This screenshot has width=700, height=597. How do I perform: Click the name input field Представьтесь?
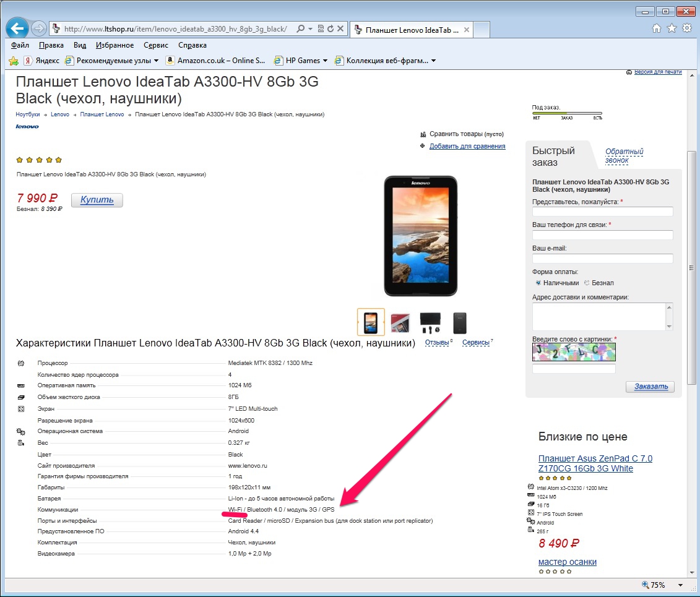pyautogui.click(x=602, y=212)
